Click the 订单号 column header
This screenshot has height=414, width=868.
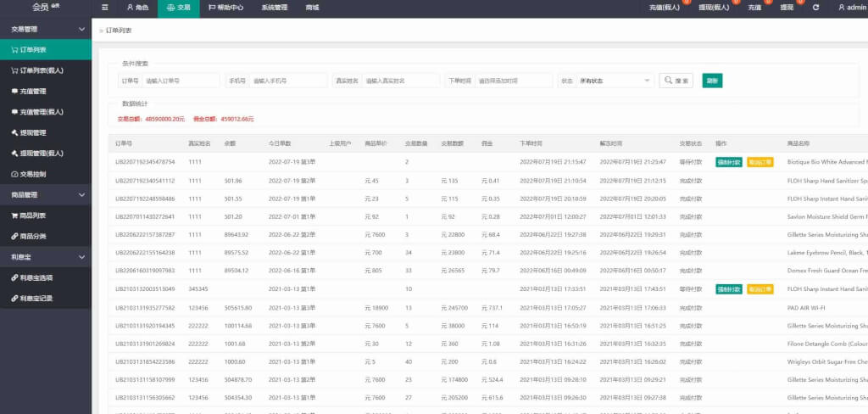pos(124,143)
